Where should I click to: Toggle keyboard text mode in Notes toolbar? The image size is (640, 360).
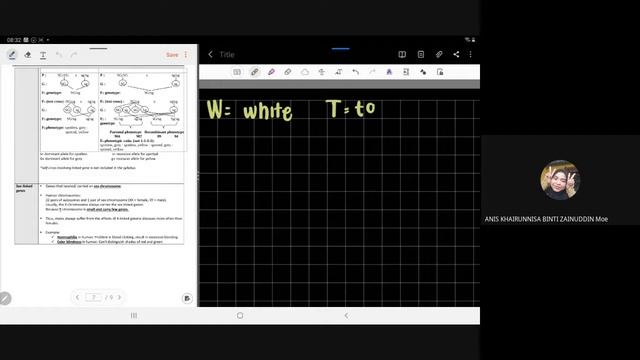click(x=237, y=72)
